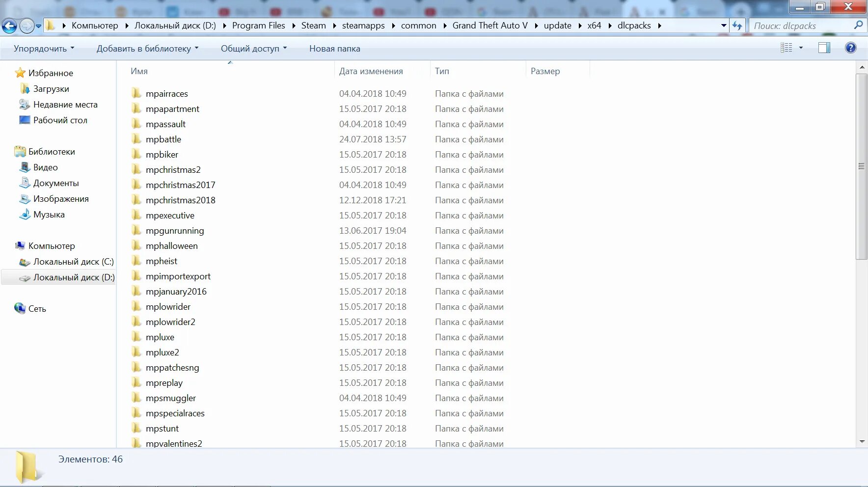Expand the arrow after Grand Theft Auto V
This screenshot has height=487, width=868.
coord(536,26)
